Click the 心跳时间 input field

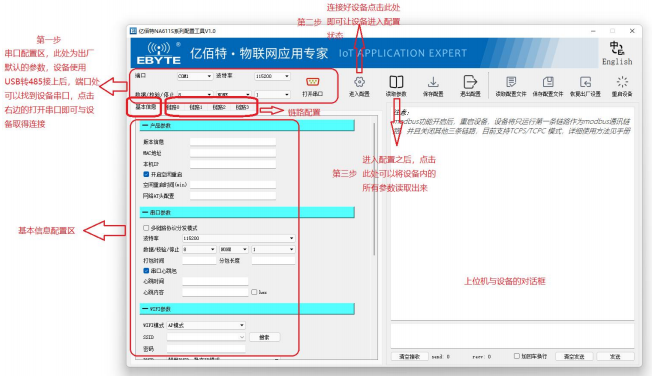215,281
